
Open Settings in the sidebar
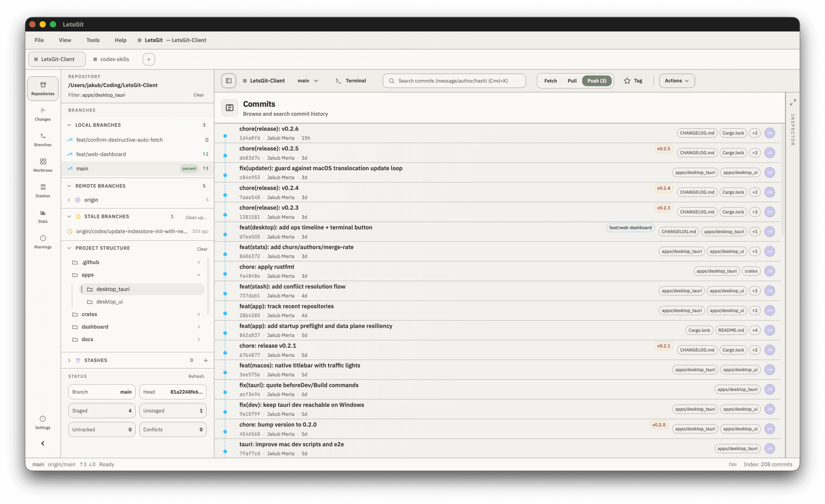coord(43,422)
